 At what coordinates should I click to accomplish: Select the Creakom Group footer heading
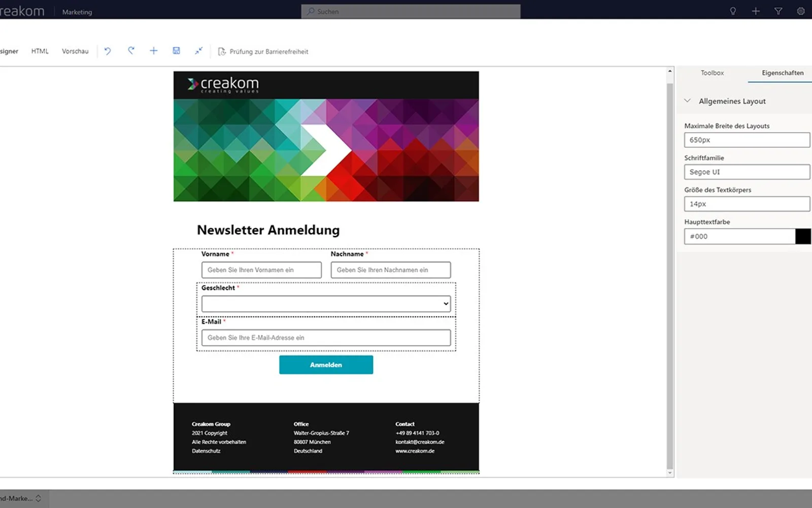[211, 424]
